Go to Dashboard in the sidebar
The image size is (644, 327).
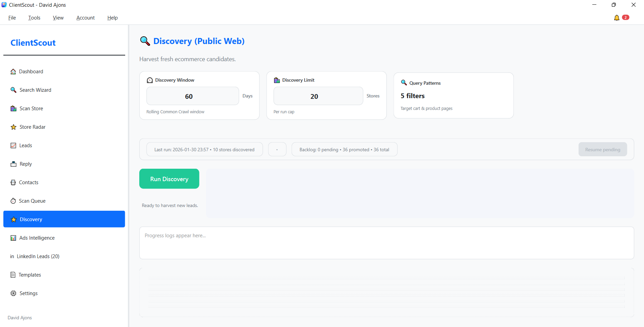tap(64, 72)
